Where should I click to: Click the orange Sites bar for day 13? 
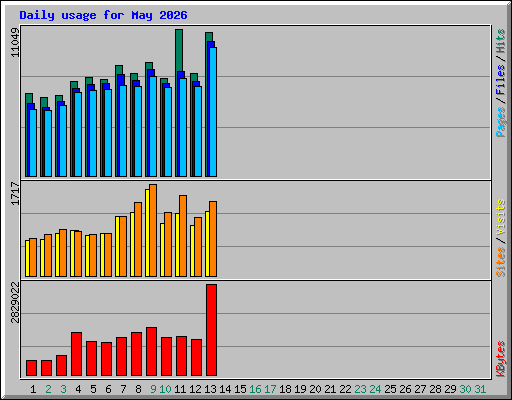pyautogui.click(x=213, y=239)
